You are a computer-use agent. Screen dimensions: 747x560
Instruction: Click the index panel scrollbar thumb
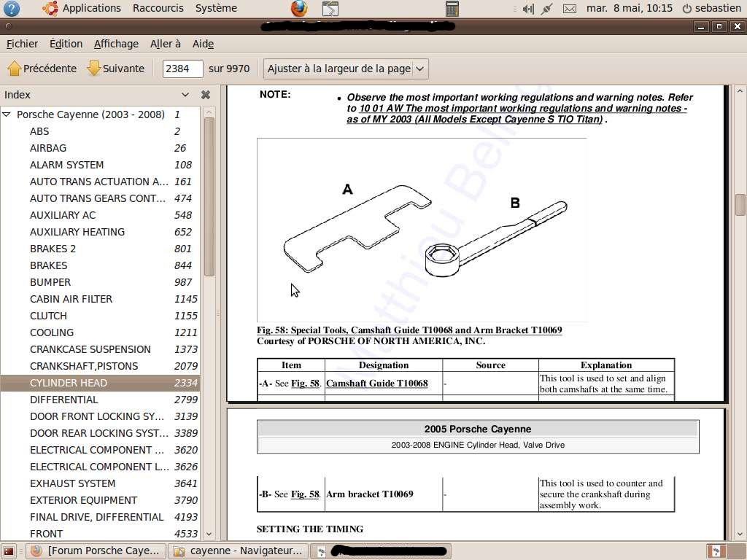pos(209,196)
